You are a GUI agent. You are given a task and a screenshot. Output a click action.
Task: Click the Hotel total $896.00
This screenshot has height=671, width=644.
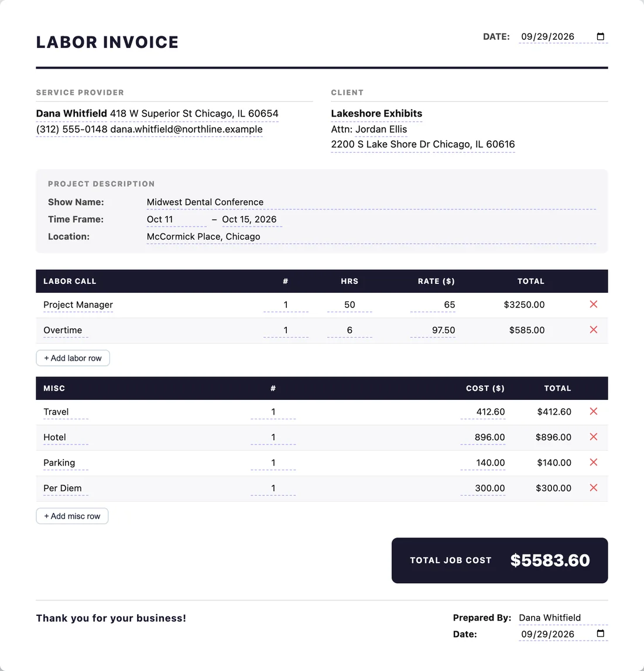click(x=553, y=437)
